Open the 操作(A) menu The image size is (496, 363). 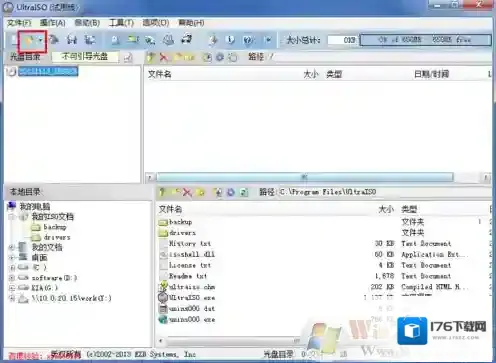pyautogui.click(x=52, y=23)
